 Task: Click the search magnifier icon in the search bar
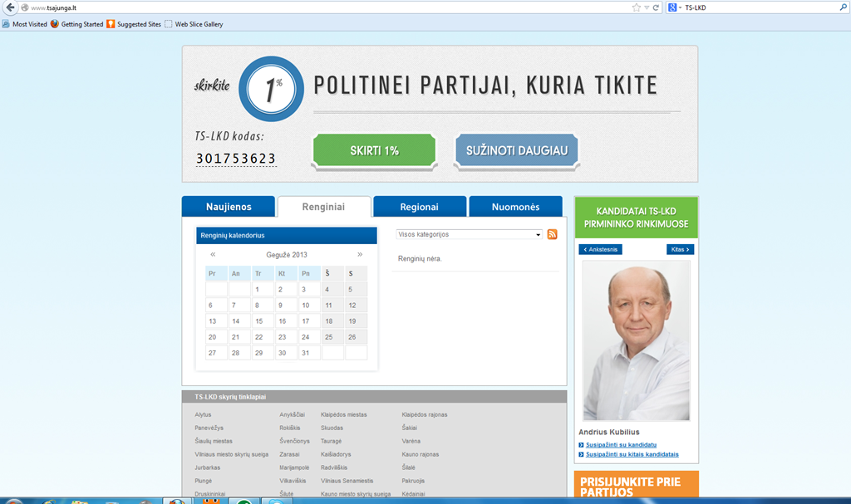pos(843,7)
